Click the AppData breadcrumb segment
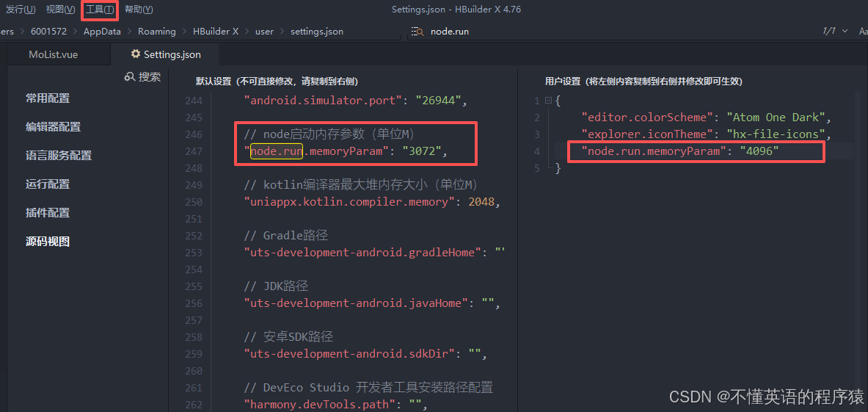 102,32
